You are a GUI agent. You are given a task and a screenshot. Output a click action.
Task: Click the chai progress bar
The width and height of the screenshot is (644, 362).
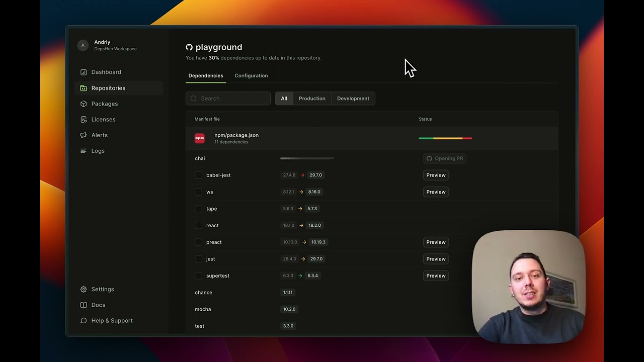click(307, 158)
